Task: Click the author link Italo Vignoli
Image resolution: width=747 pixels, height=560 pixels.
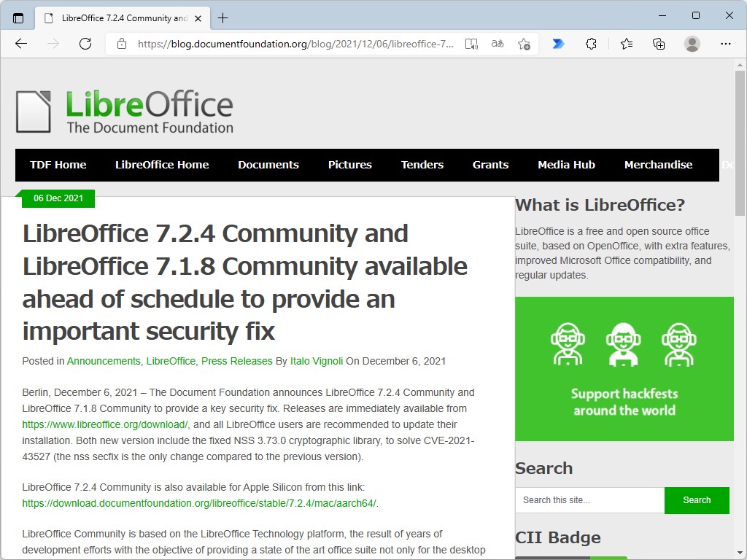Action: point(317,360)
